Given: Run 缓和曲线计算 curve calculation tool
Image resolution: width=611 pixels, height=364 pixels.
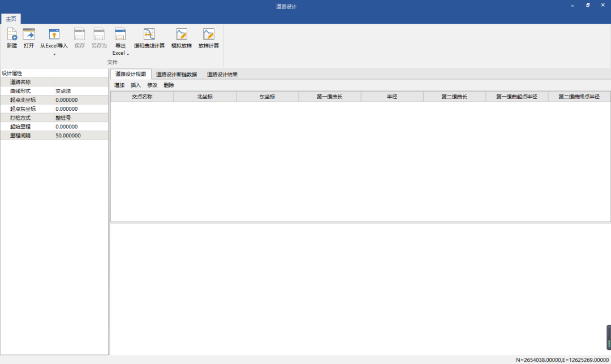Looking at the screenshot, I should pos(149,34).
